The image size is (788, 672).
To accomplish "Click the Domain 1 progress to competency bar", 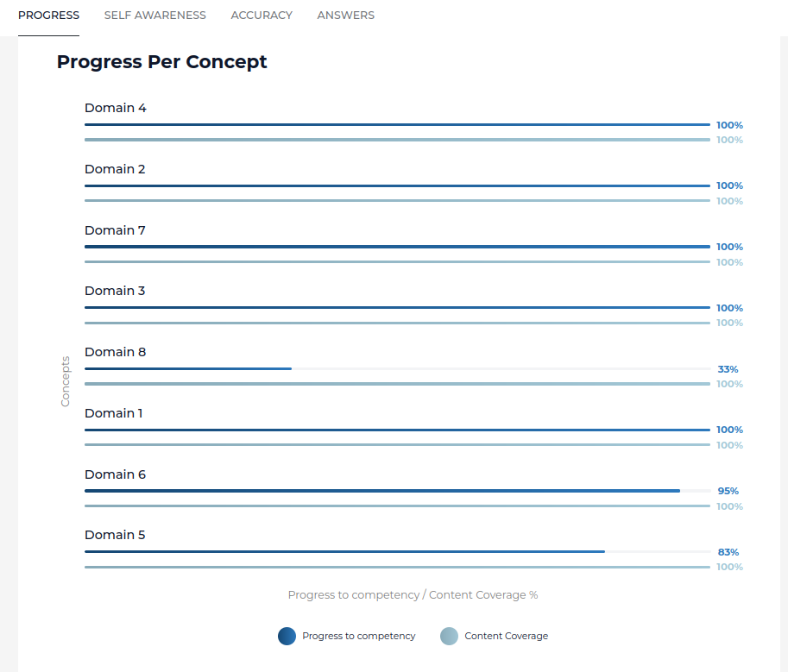I will point(397,430).
